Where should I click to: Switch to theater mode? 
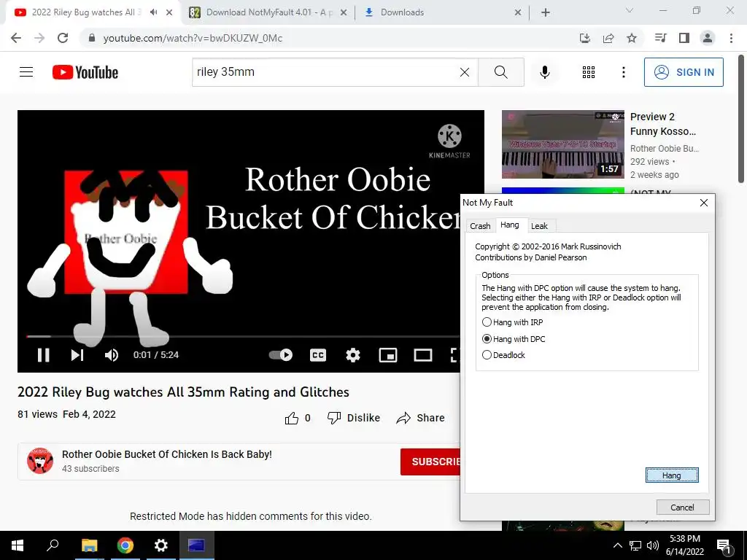click(422, 355)
